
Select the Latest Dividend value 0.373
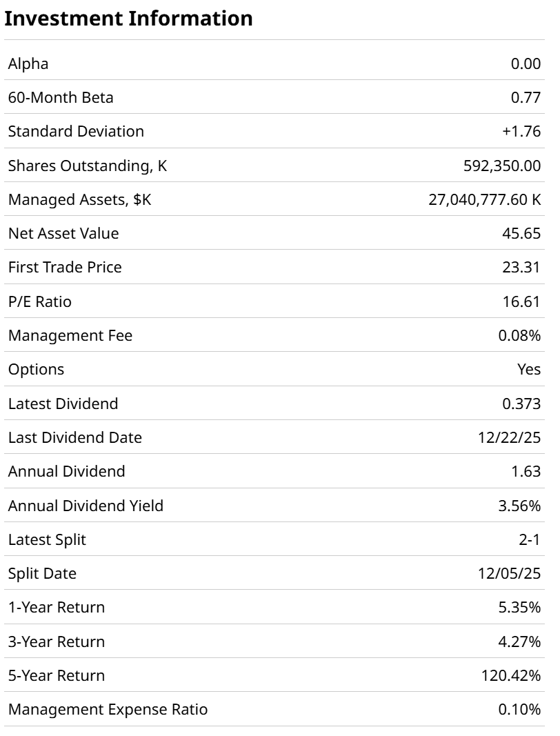coord(521,404)
